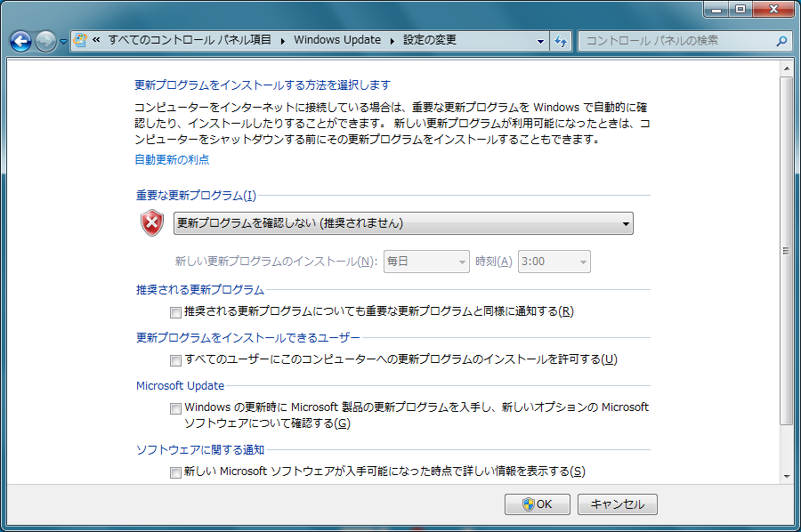Image resolution: width=801 pixels, height=532 pixels.
Task: Open すべてのコントロール パネル項目 breadcrumb
Action: point(190,40)
